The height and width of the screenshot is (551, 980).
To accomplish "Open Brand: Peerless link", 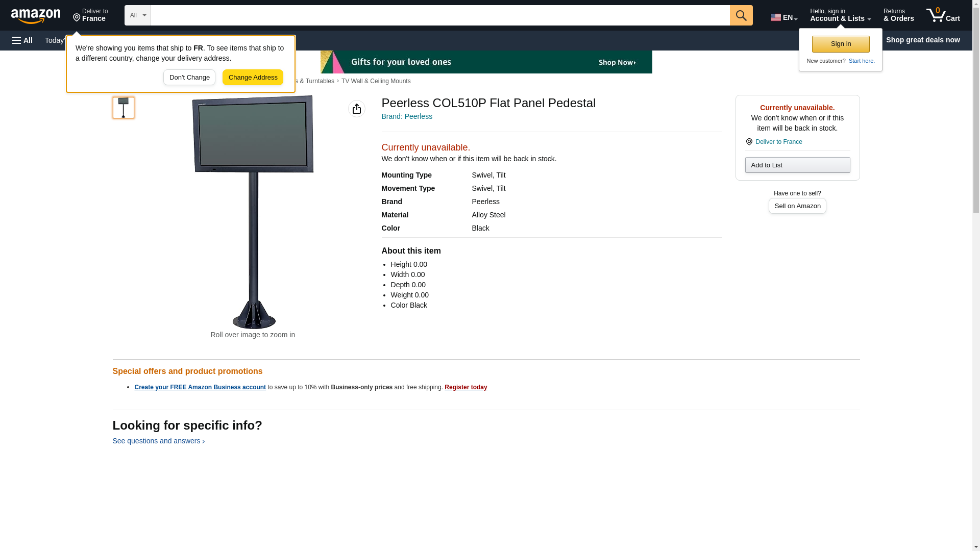I will 407,116.
